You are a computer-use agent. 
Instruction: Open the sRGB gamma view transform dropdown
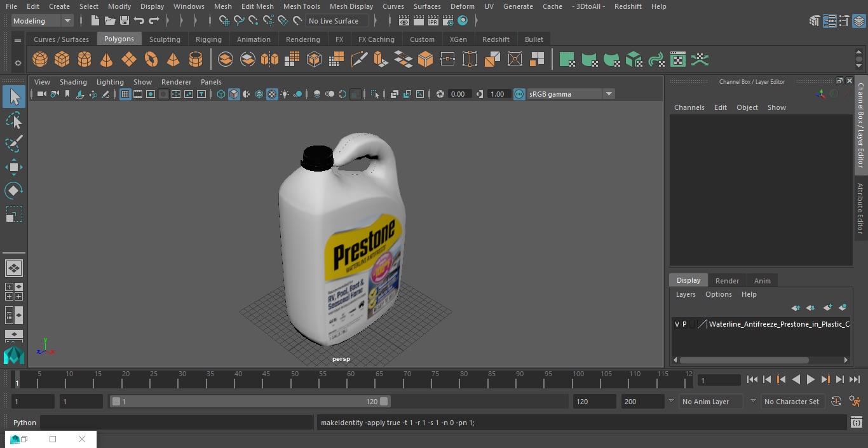571,94
